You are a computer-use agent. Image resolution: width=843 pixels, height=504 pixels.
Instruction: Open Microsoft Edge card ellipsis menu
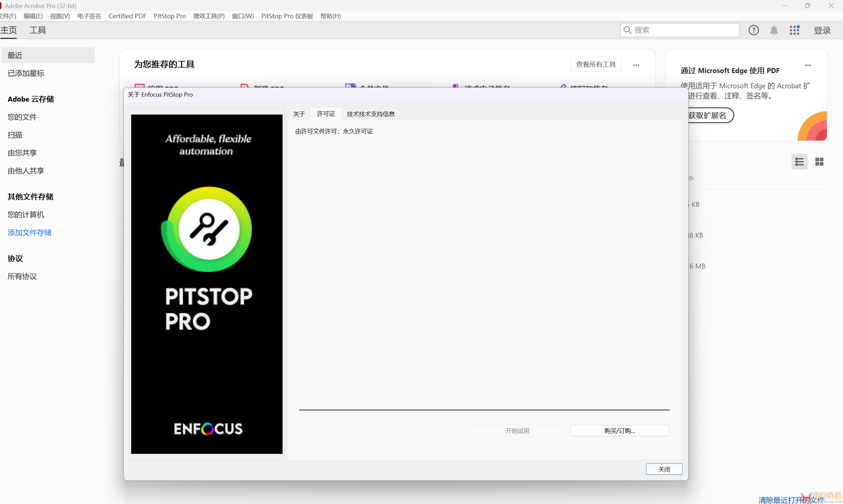tap(808, 65)
